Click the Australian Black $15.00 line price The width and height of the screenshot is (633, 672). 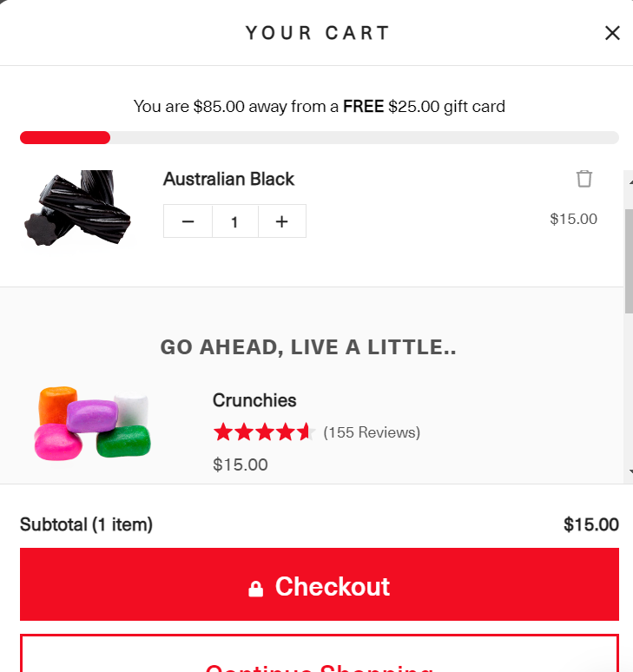click(573, 219)
